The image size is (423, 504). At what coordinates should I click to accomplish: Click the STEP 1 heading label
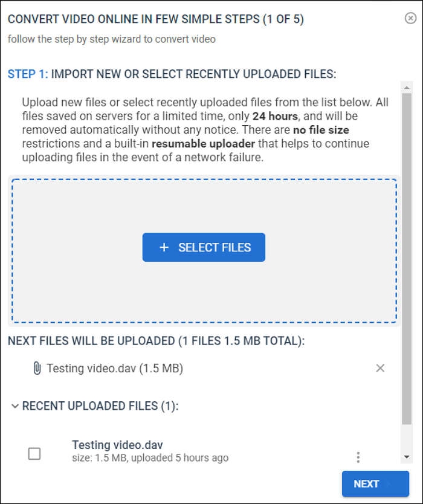[27, 74]
